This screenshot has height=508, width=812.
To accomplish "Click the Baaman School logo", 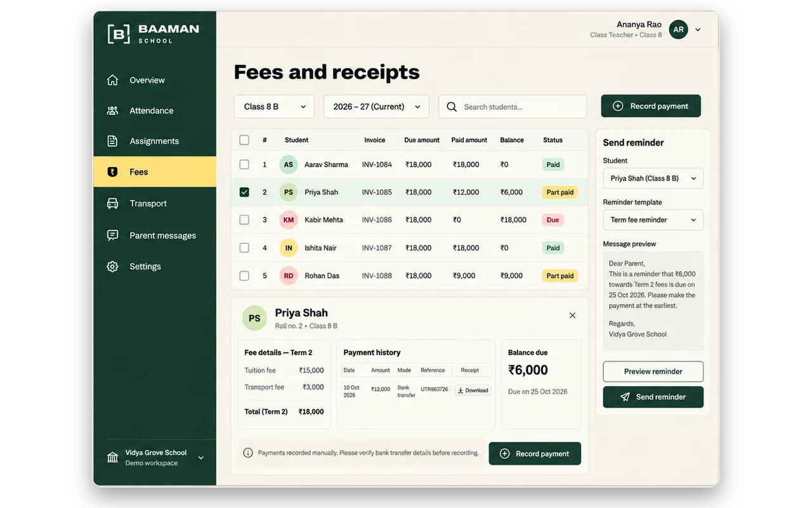I will click(x=153, y=34).
